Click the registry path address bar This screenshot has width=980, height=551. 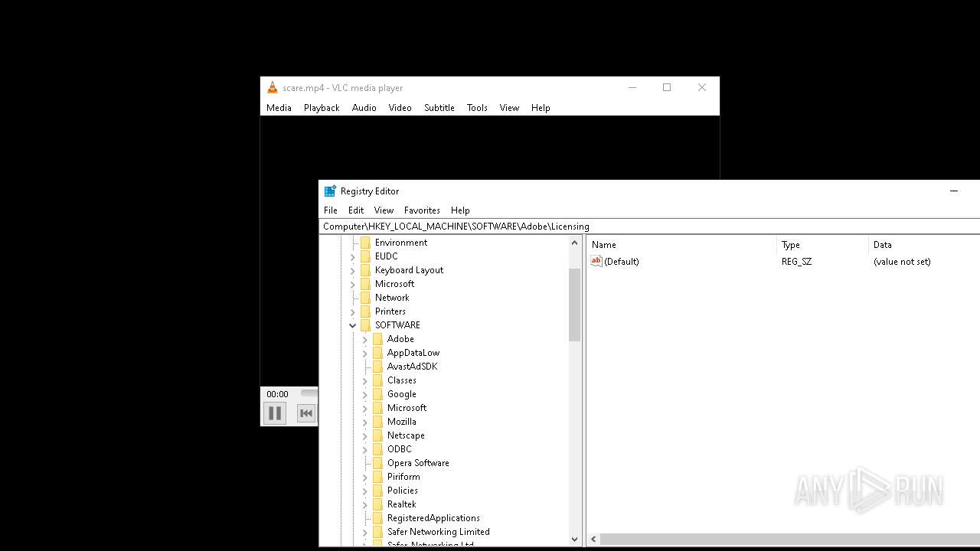click(649, 227)
